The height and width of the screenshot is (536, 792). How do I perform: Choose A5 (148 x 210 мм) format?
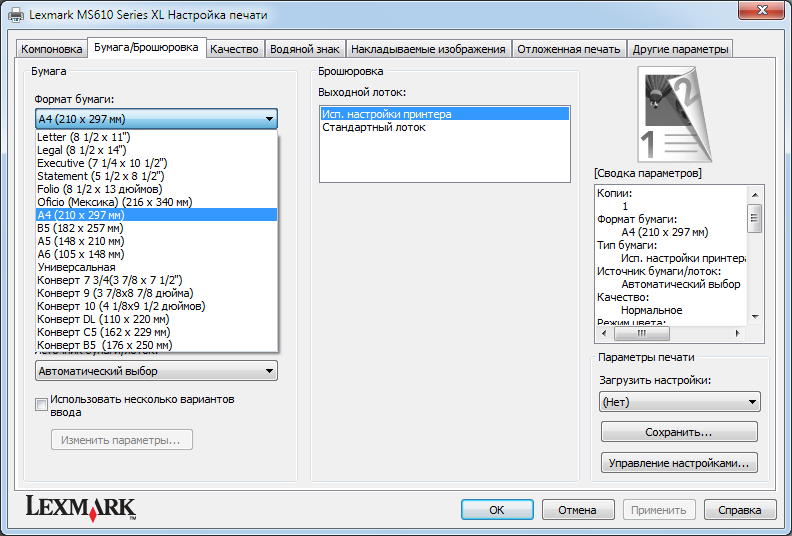point(157,241)
